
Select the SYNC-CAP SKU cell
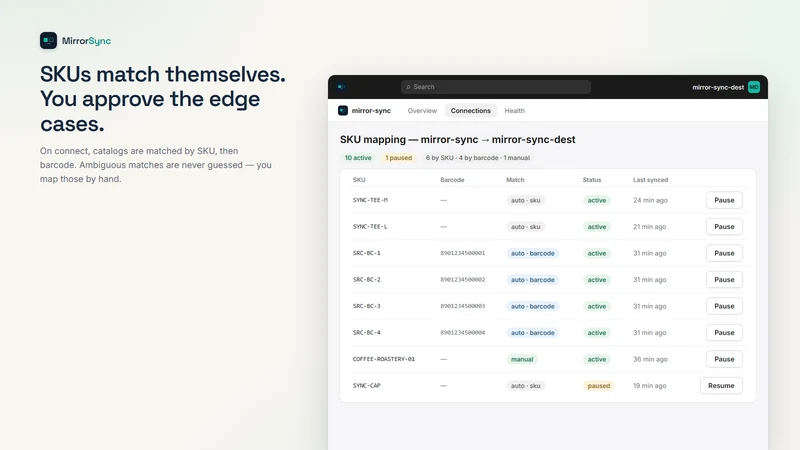(x=366, y=386)
